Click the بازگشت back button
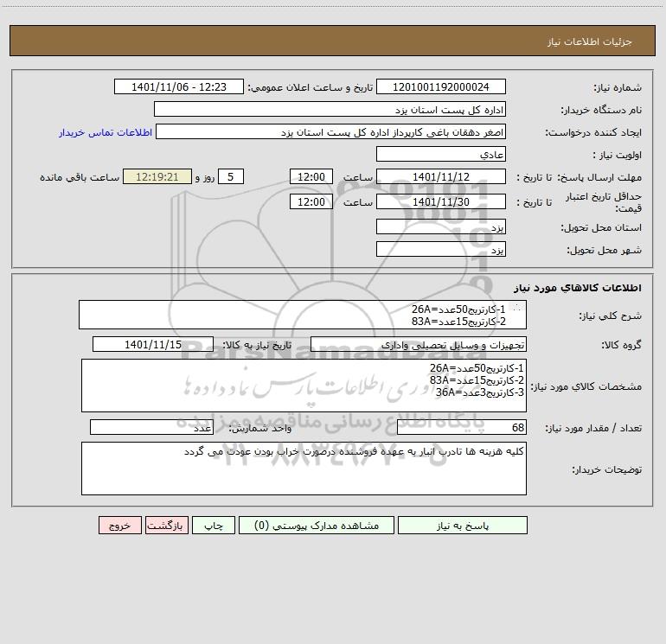 tap(166, 525)
